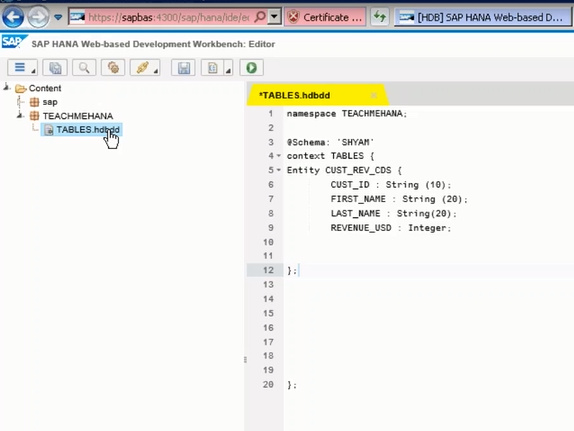Open the hamburger menu button in toolbar
Image resolution: width=574 pixels, height=431 pixels.
coord(22,68)
